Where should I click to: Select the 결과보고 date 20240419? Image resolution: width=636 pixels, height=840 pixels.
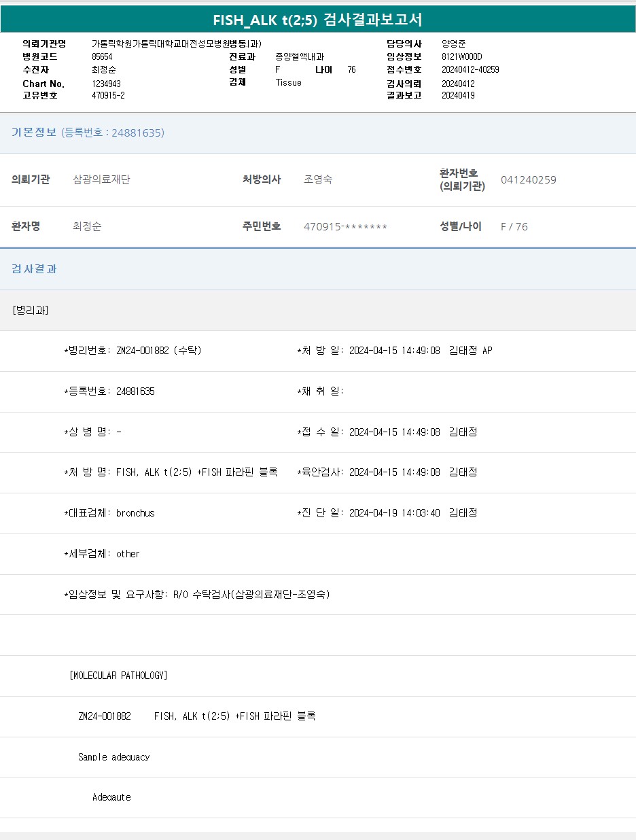pos(458,96)
